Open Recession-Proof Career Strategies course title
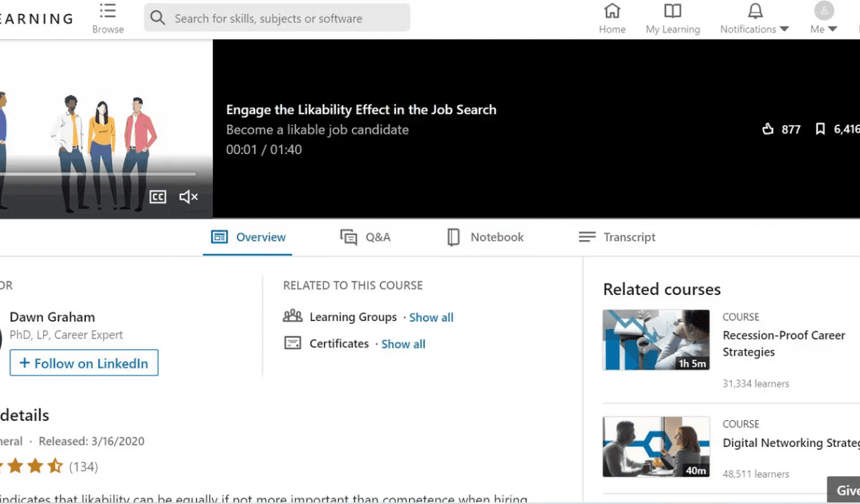The image size is (860, 504). (784, 343)
